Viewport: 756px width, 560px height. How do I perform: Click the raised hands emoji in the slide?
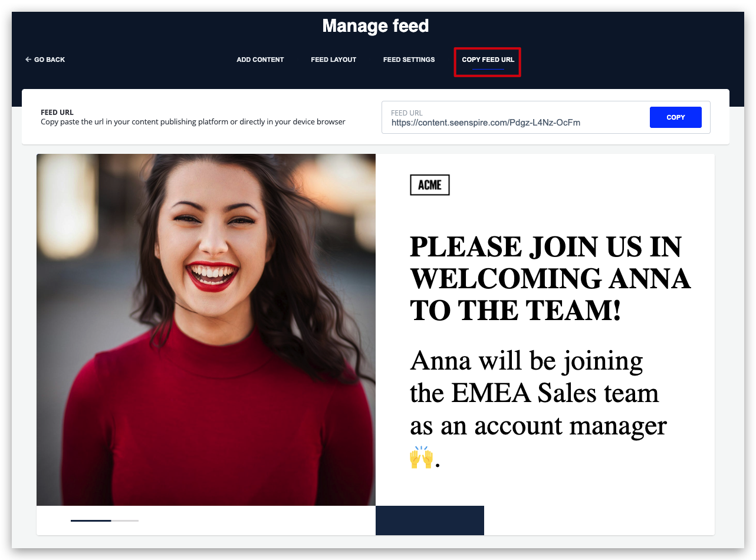pos(421,457)
